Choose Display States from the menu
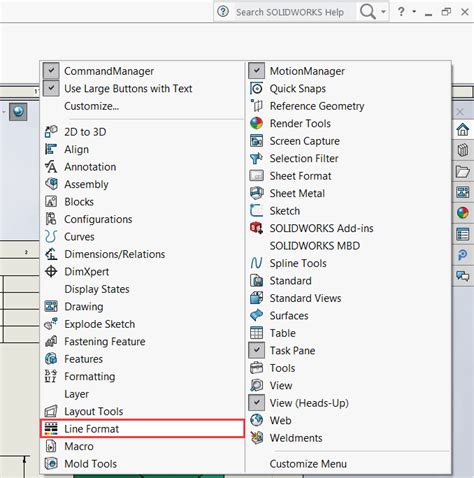This screenshot has width=474, height=478. point(142,289)
